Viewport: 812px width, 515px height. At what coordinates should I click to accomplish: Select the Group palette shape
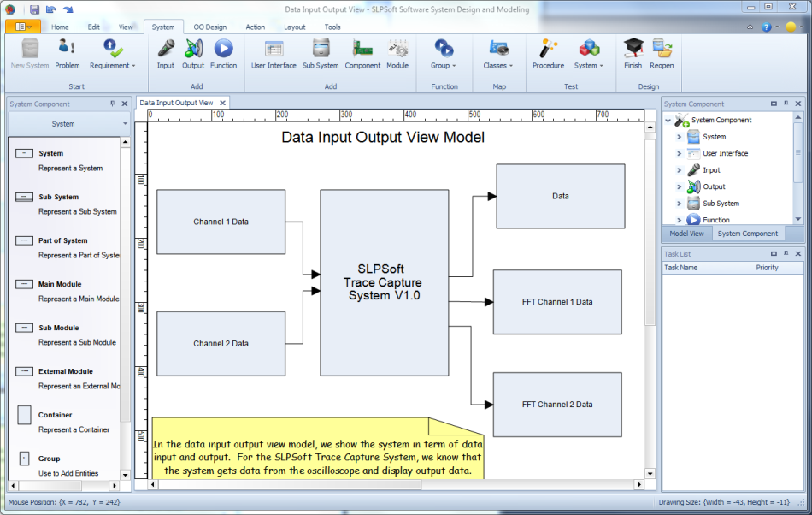(24, 459)
